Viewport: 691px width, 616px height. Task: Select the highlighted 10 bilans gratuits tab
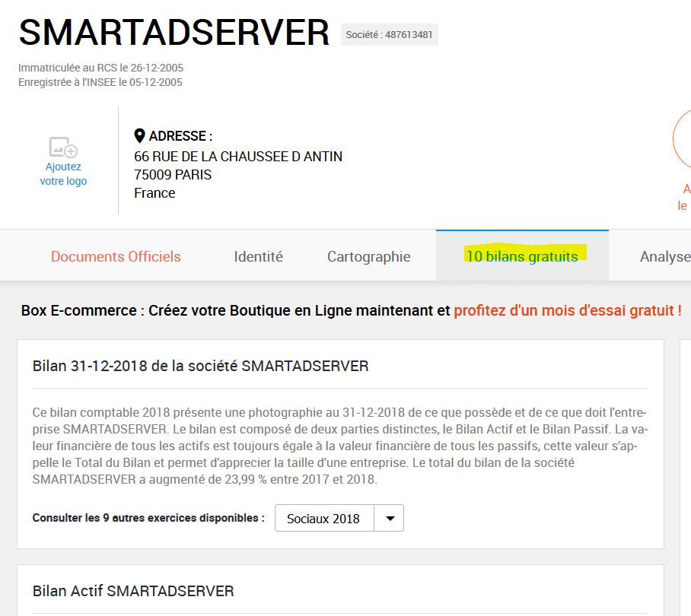pyautogui.click(x=522, y=256)
